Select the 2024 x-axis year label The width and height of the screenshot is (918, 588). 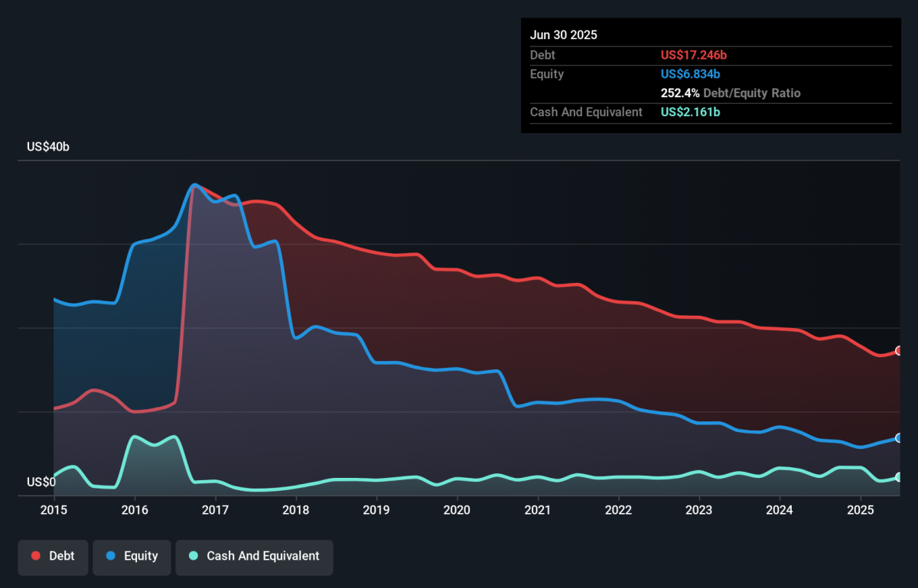780,510
